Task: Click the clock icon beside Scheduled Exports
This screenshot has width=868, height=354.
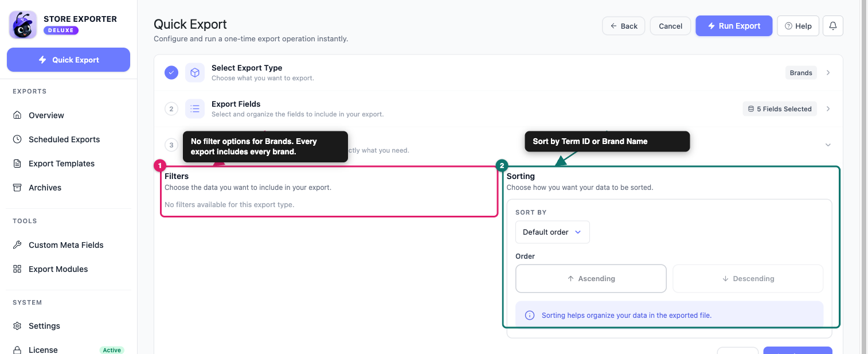Action: pyautogui.click(x=17, y=139)
